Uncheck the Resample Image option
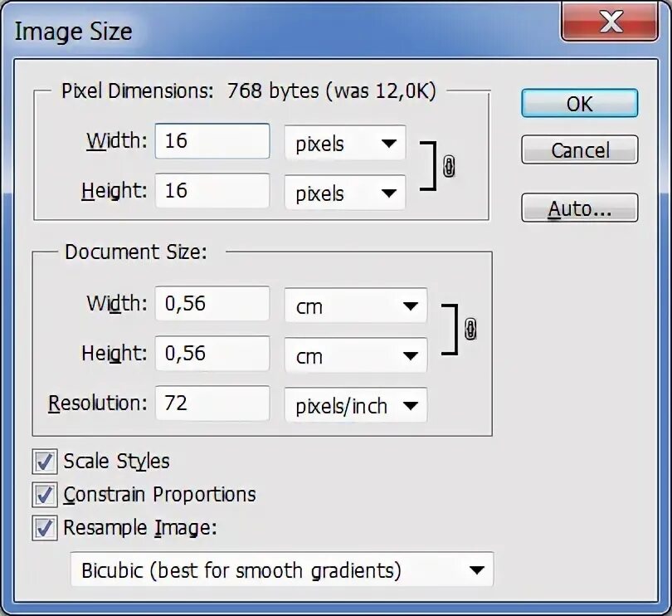672x616 pixels. [x=45, y=528]
